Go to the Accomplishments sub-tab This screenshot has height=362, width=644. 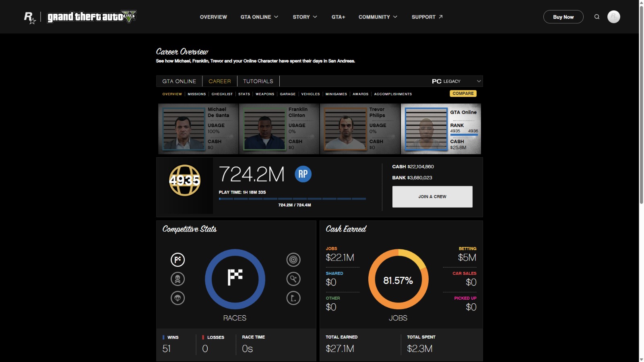tap(393, 94)
